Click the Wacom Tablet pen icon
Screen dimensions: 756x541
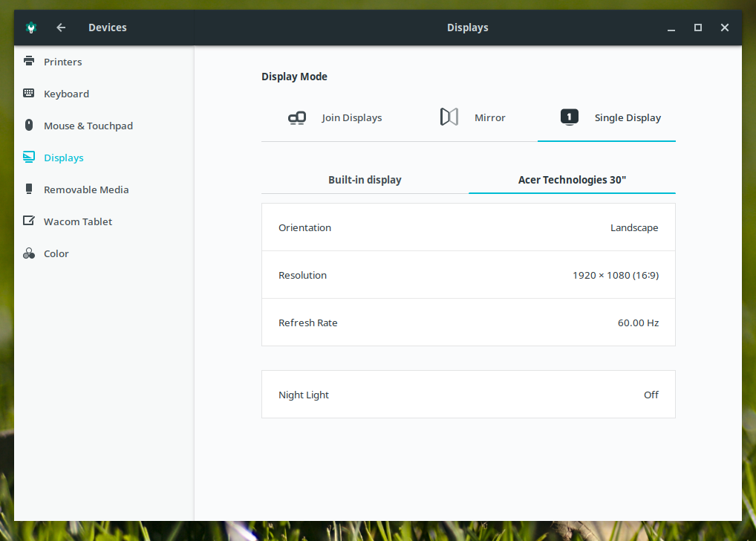tap(29, 221)
